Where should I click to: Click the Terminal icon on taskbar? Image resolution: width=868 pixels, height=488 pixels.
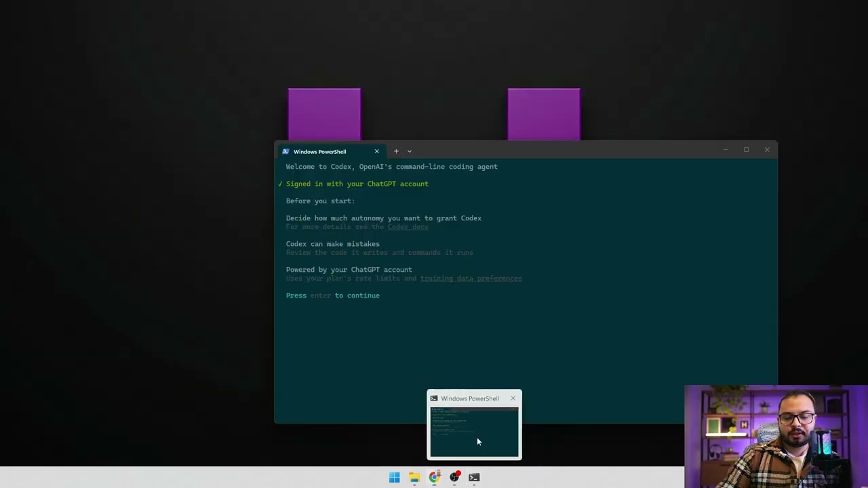click(x=474, y=477)
